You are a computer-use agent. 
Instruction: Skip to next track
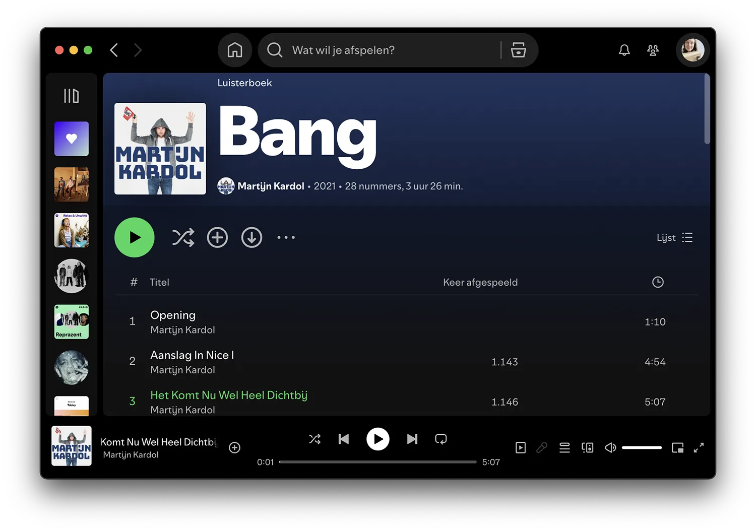[x=412, y=439]
